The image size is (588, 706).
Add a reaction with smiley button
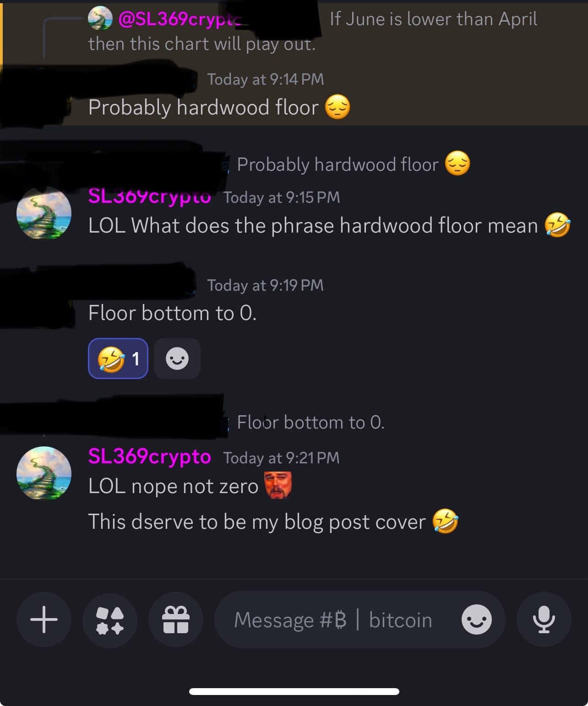pyautogui.click(x=177, y=358)
